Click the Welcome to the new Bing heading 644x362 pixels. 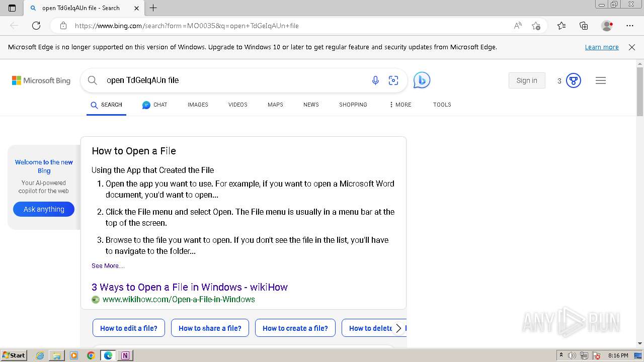point(44,166)
